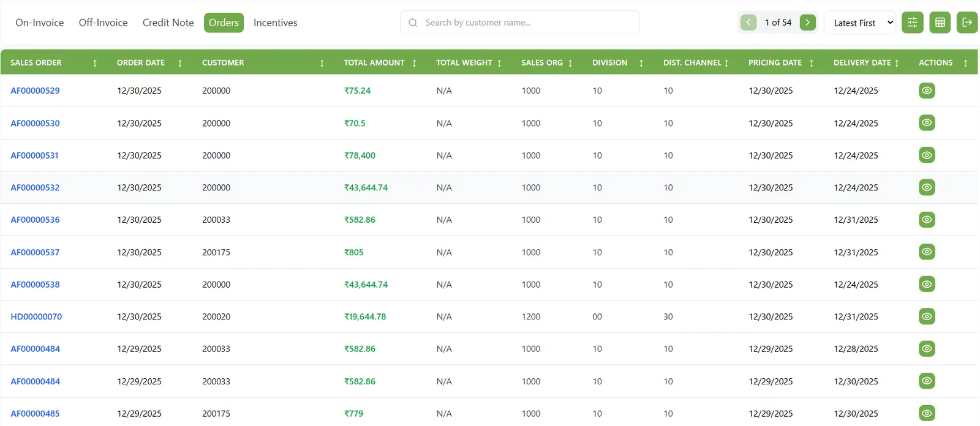Click the export icon button

click(967, 23)
